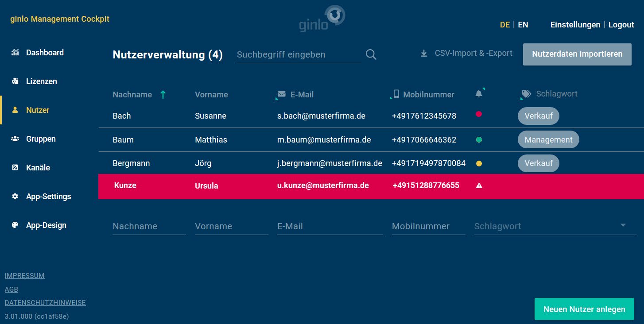
Task: Sort by the Vorname column header
Action: [x=211, y=95]
